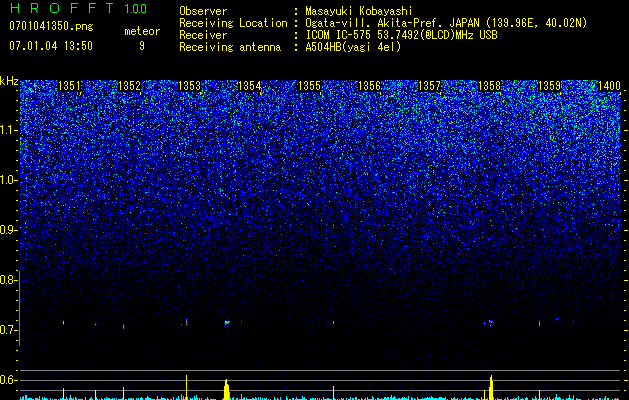Image resolution: width=629 pixels, height=400 pixels.
Task: Click the 1356 time marker
Action: 369,86
